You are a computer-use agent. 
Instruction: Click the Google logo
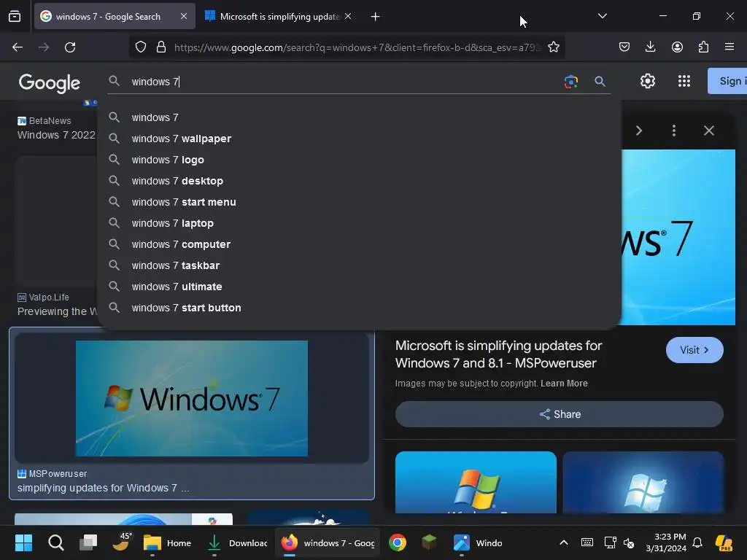[49, 82]
